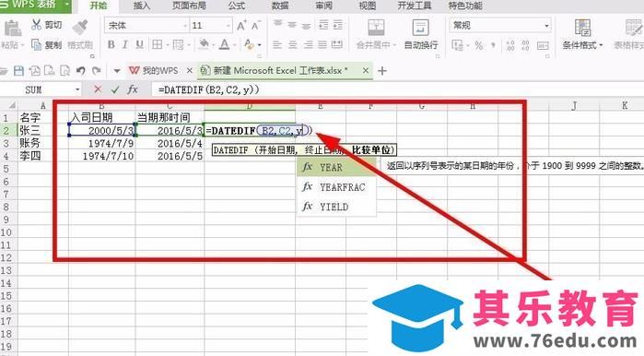644x356 pixels.
Task: Add a new document tab with plus
Action: [382, 71]
